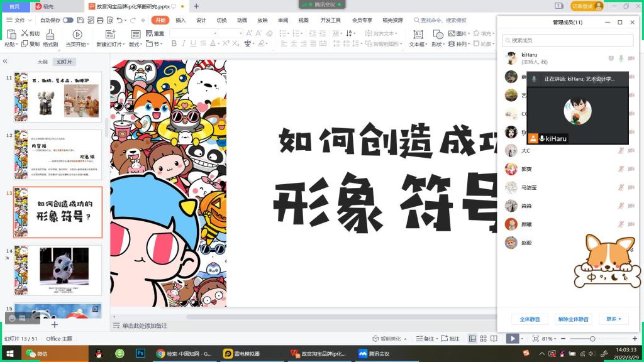Switch thumbnail pane to 大纲 outline tab
Screen dimensions: 644x362
point(42,62)
